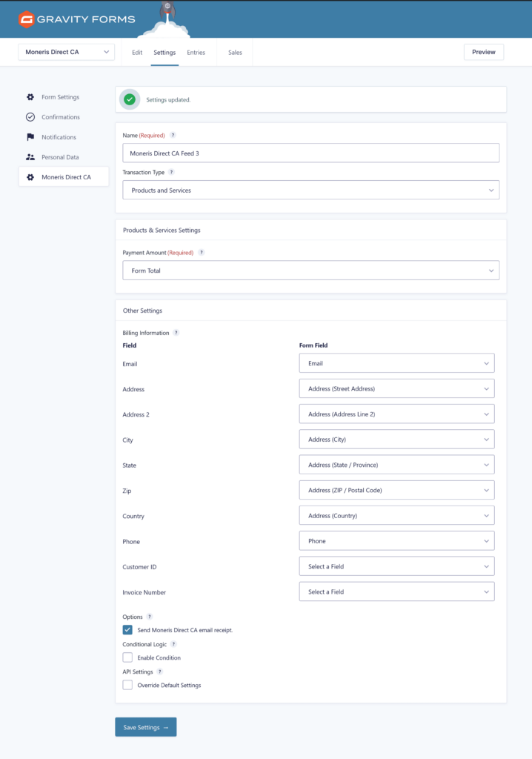Open the Payment Amount Form Total dropdown
Screen dimensions: 532x759
pyautogui.click(x=310, y=271)
